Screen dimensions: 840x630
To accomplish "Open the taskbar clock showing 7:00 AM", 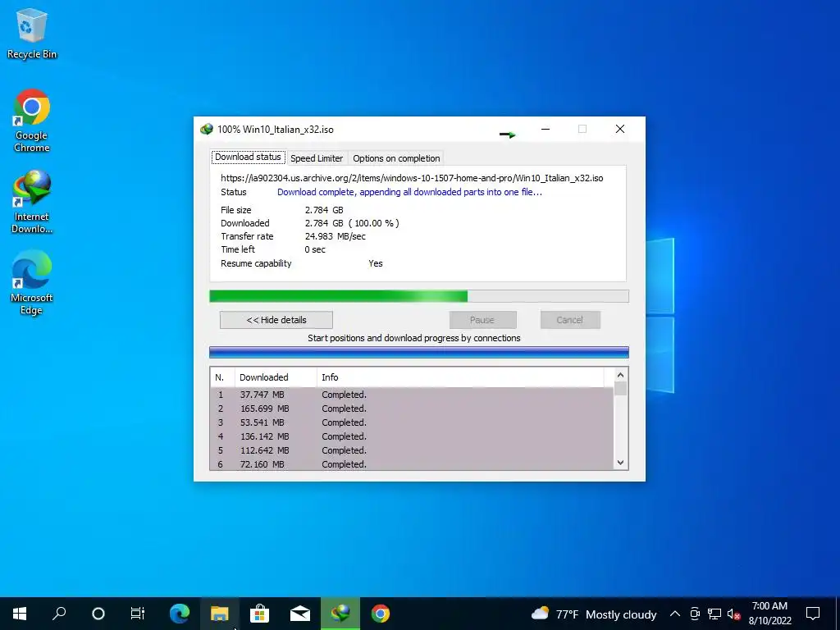I will pos(769,614).
